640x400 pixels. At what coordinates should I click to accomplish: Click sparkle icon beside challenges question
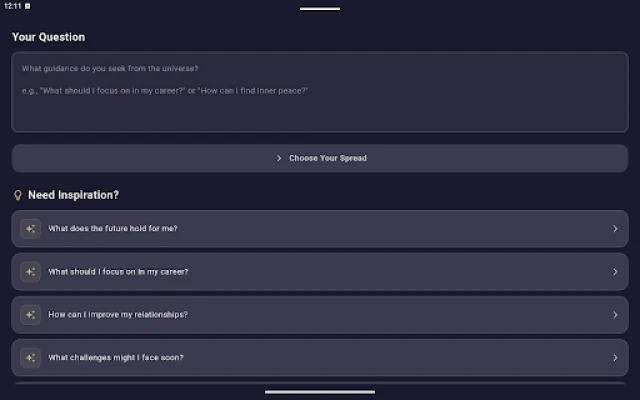tap(31, 358)
